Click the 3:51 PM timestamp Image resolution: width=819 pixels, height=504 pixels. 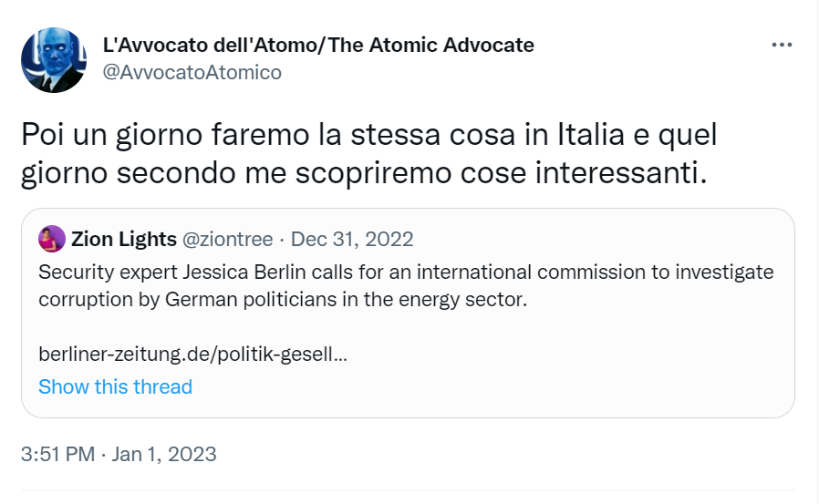(57, 454)
